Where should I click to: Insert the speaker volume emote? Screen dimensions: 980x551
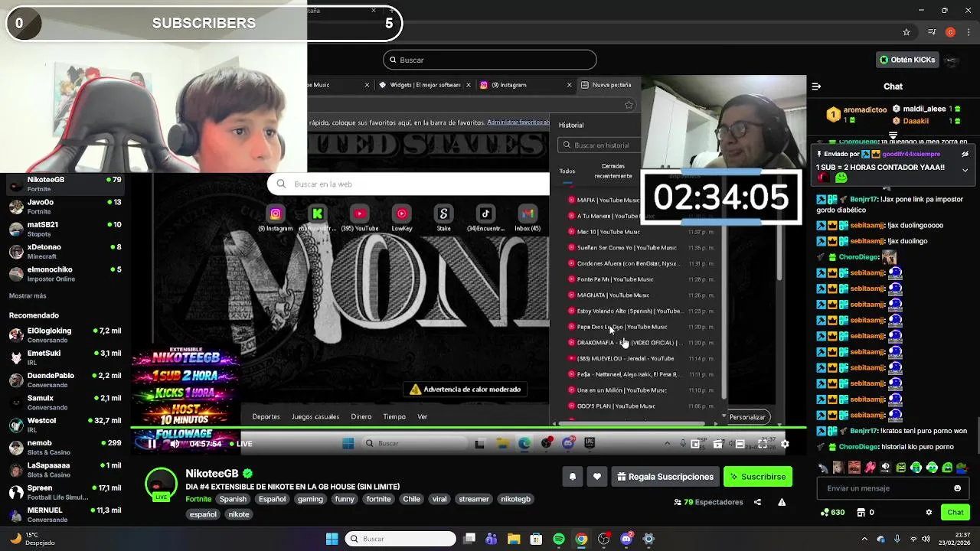pyautogui.click(x=885, y=467)
